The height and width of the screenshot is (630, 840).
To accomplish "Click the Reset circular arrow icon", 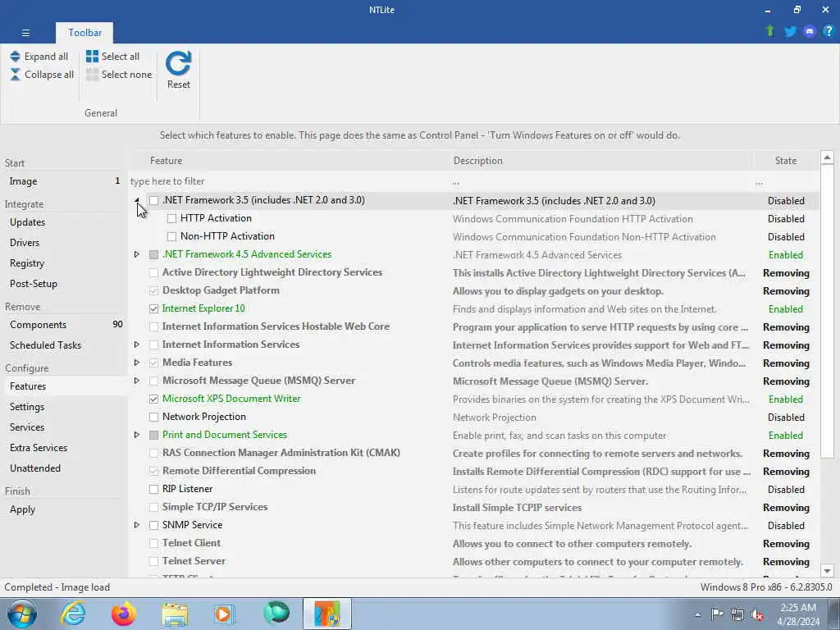I will [178, 63].
